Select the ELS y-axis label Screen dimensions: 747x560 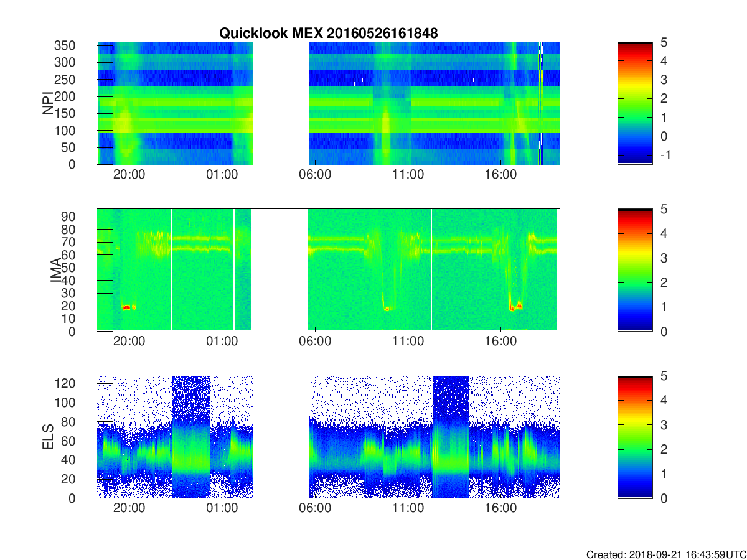point(48,437)
